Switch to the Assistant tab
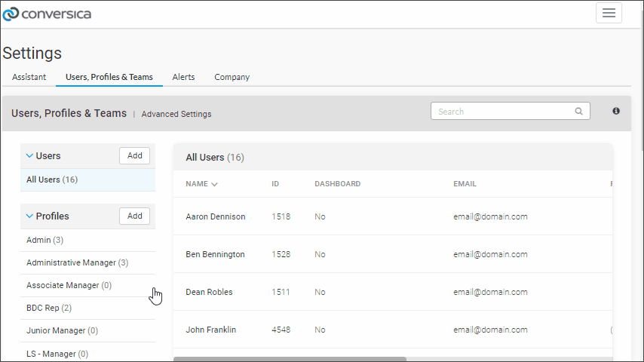 (x=29, y=77)
